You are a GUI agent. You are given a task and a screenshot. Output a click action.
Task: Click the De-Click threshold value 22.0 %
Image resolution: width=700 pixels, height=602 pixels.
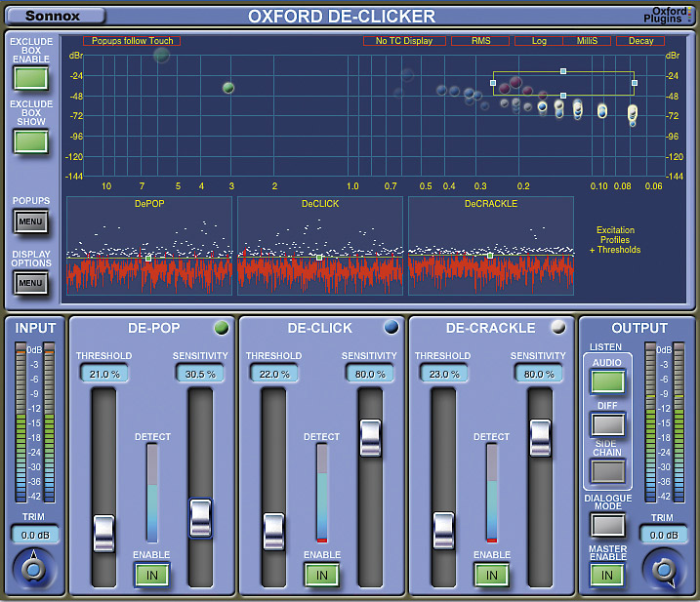(274, 374)
